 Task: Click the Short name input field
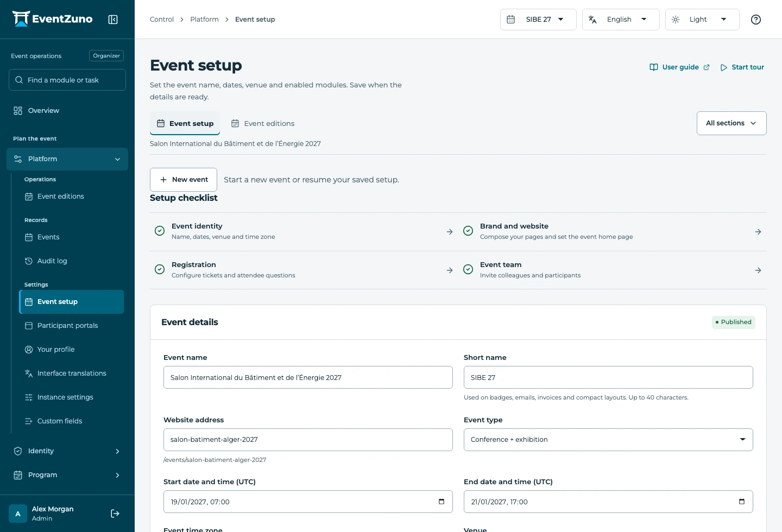coord(608,377)
